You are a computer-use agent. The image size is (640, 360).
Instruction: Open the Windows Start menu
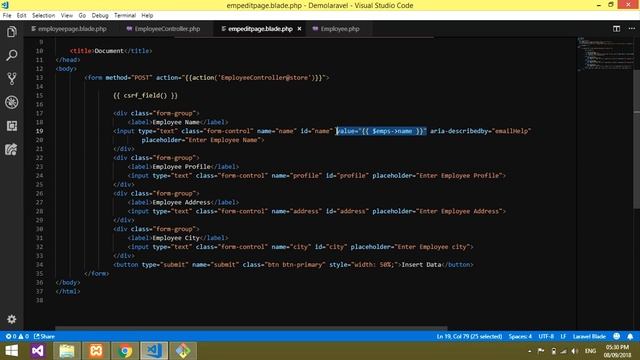click(11, 351)
